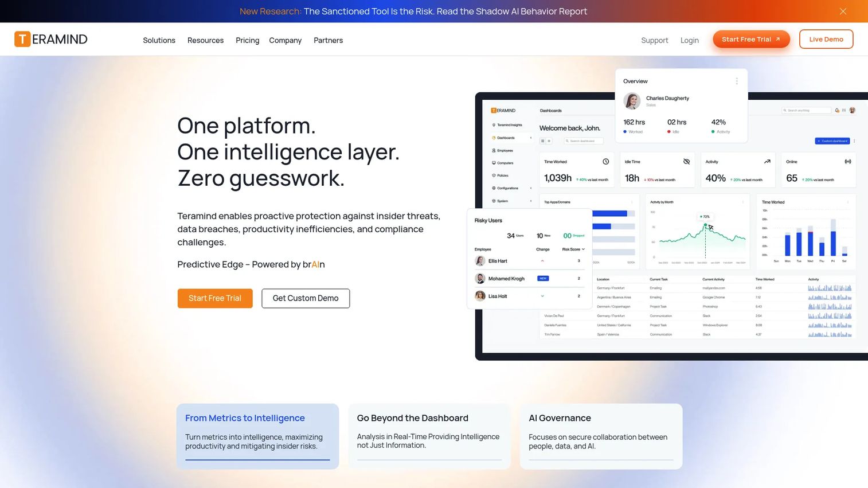Switch to grid view under Welcome back

pos(542,140)
